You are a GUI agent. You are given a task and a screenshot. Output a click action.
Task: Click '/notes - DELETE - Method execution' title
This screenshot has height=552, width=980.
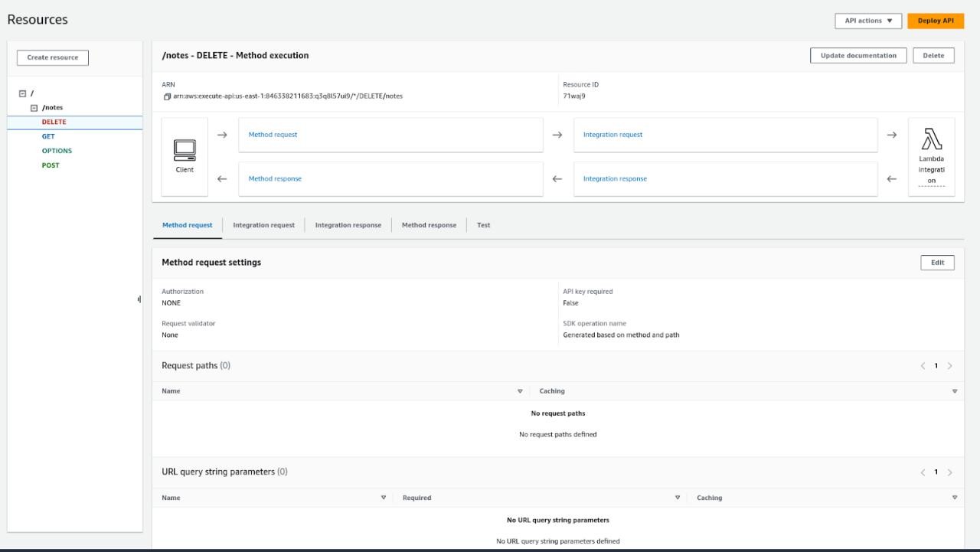[x=235, y=55]
